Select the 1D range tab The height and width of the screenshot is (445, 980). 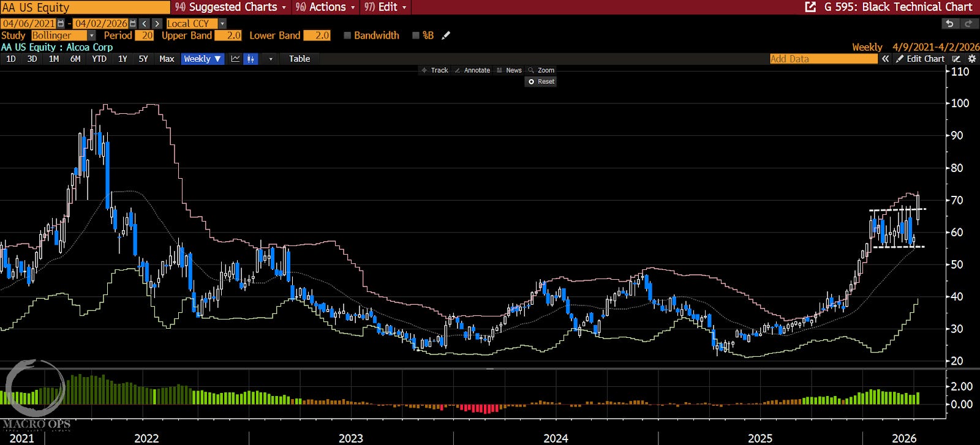coord(11,59)
